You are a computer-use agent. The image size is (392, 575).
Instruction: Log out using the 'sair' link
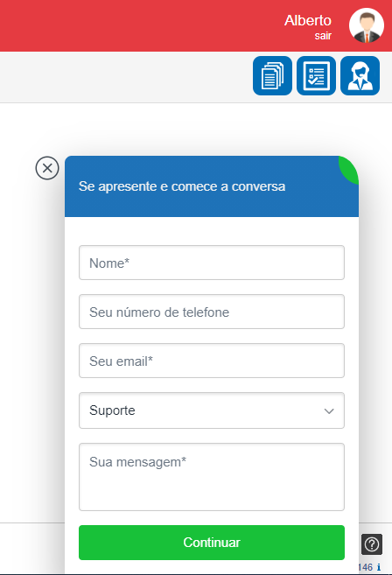point(323,36)
